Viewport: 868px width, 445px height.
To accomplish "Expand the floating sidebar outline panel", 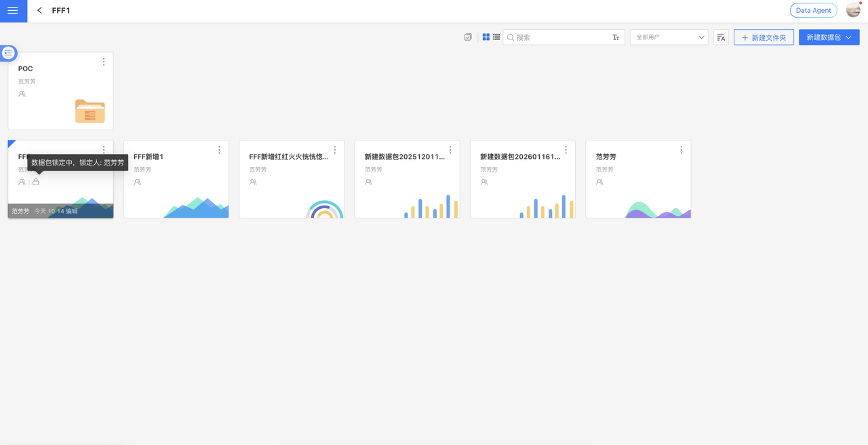I will tap(9, 53).
